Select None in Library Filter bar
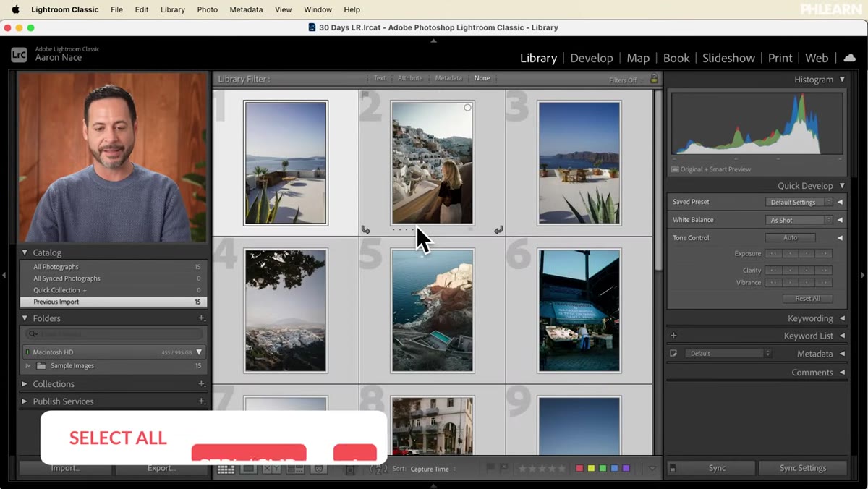The width and height of the screenshot is (868, 489). 482,78
